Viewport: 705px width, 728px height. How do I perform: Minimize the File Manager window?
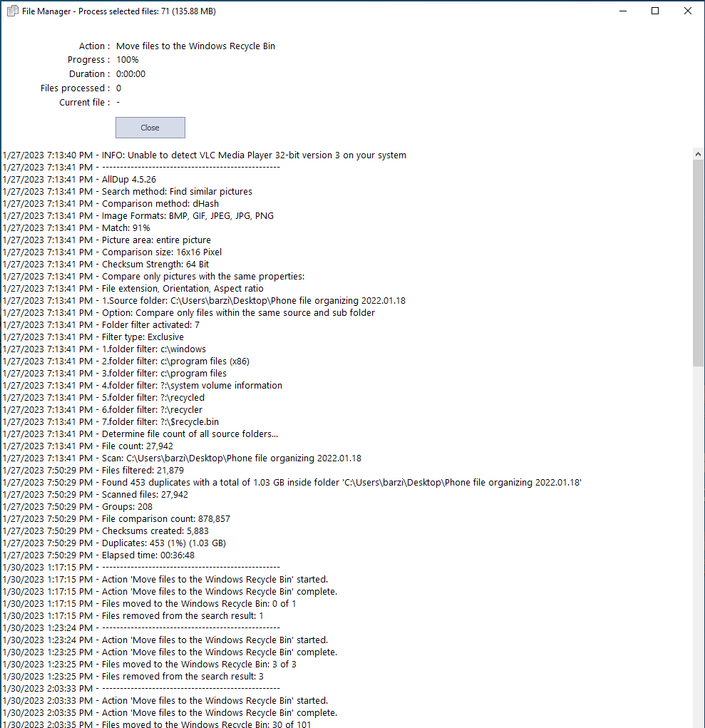tap(622, 11)
